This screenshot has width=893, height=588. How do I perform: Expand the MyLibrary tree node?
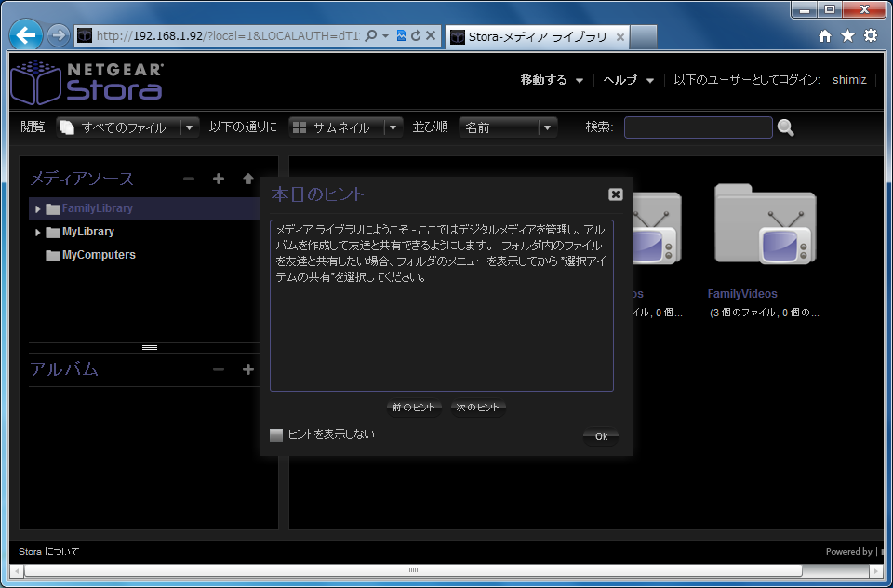tap(37, 233)
